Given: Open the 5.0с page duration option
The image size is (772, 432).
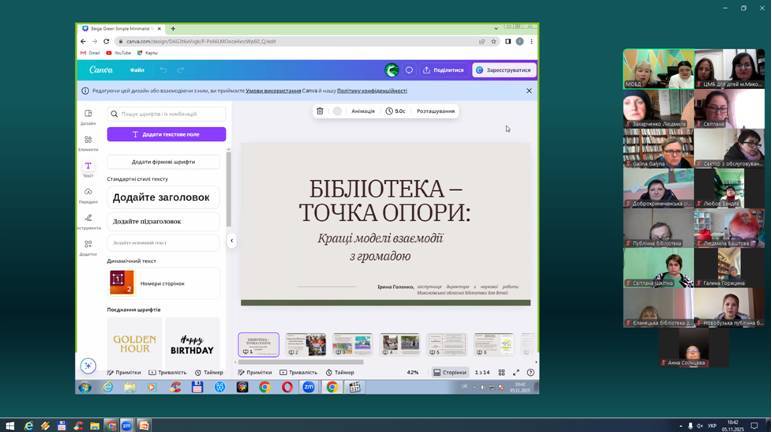Looking at the screenshot, I should pyautogui.click(x=396, y=111).
